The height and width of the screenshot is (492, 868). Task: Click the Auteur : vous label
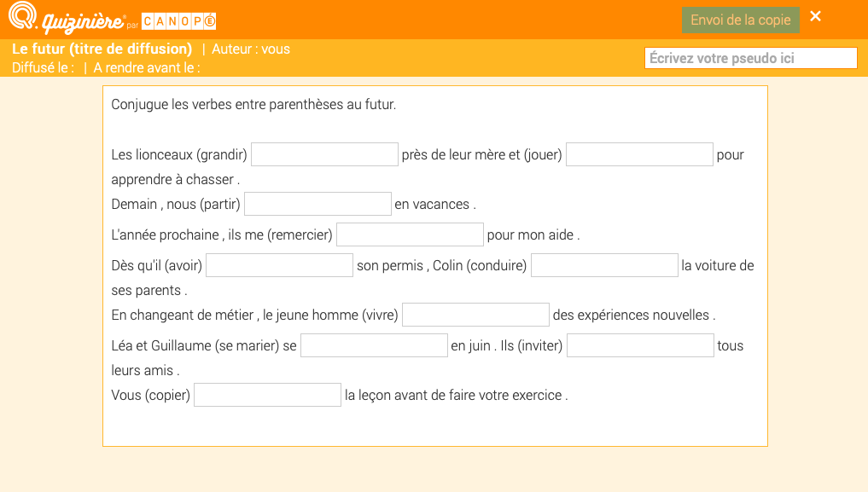pyautogui.click(x=251, y=49)
